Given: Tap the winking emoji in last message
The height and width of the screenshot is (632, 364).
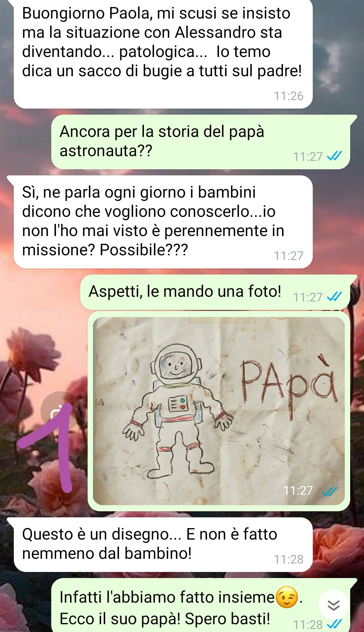Looking at the screenshot, I should point(287,597).
